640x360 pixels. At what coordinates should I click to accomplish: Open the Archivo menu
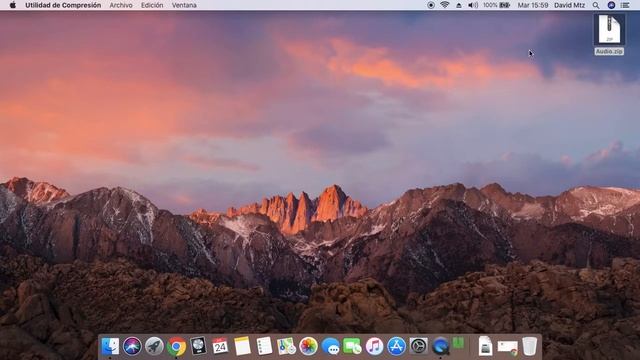pyautogui.click(x=121, y=5)
